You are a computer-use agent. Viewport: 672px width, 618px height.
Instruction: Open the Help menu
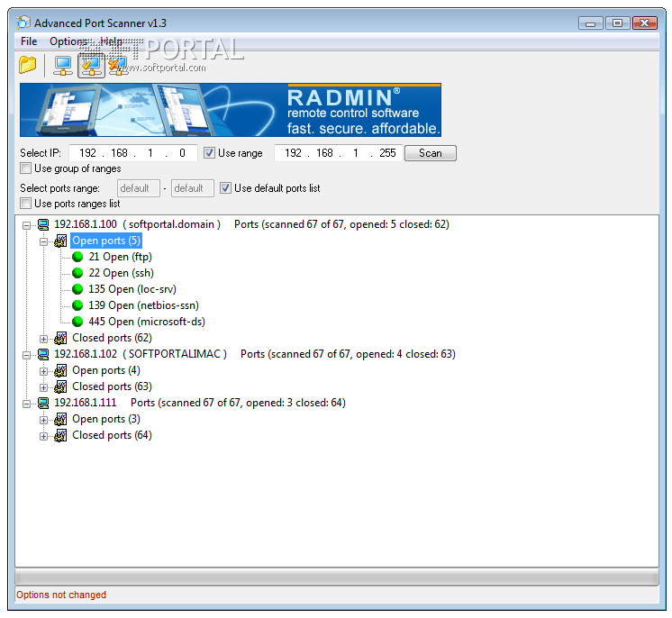111,41
